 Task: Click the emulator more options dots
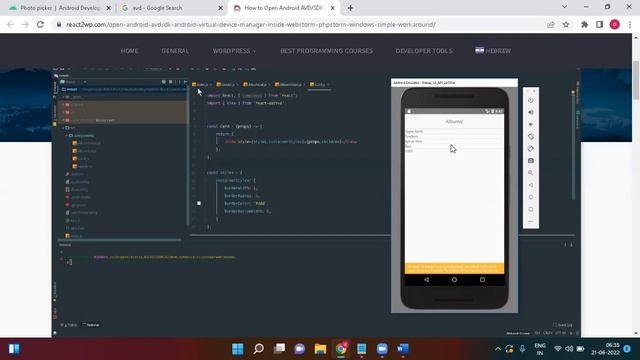[x=531, y=221]
